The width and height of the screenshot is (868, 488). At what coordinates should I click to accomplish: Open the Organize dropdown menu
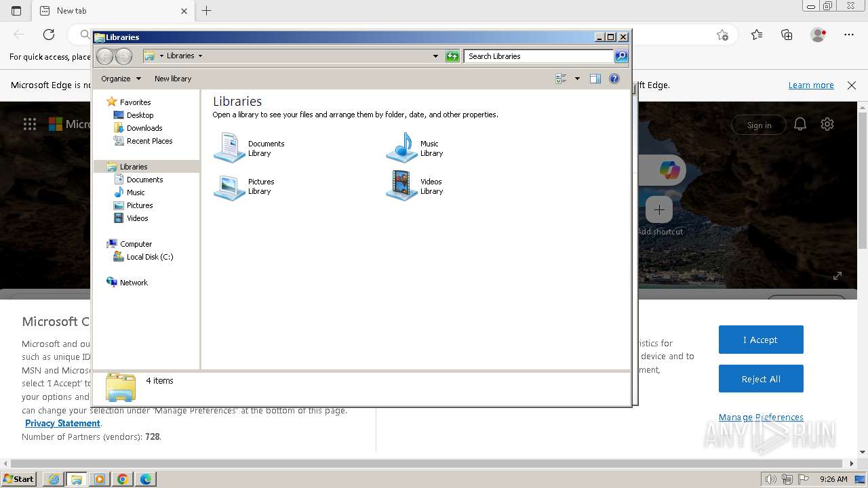pyautogui.click(x=121, y=79)
